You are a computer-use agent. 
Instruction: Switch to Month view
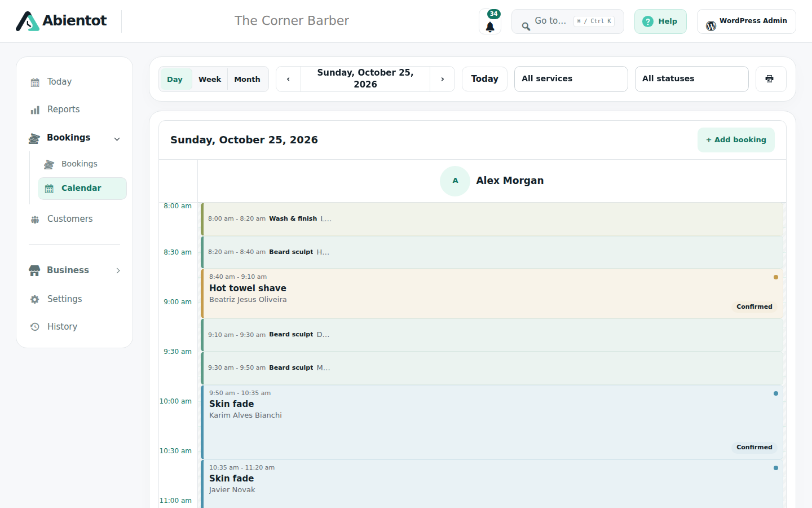[248, 79]
